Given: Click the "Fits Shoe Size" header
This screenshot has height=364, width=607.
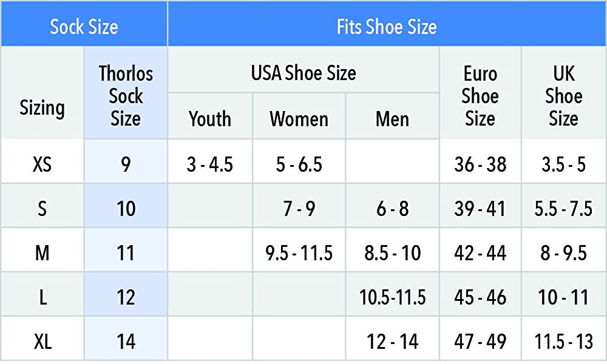Looking at the screenshot, I should point(387,27).
